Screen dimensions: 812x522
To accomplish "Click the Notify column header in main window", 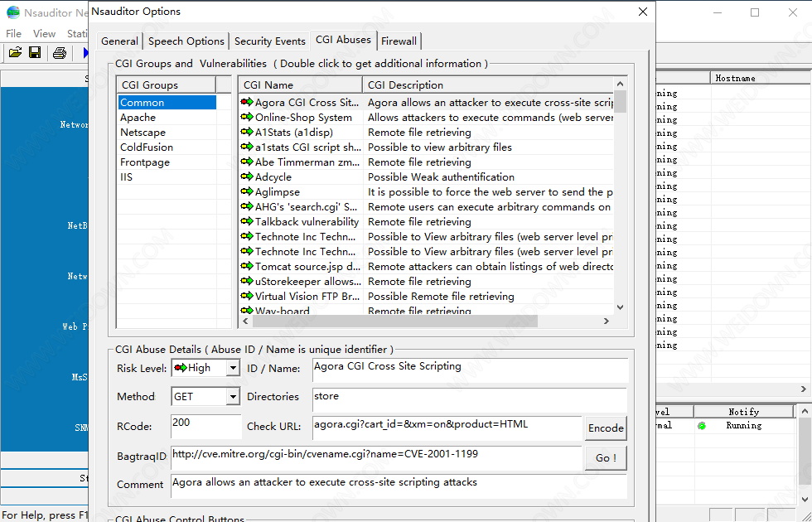I will pos(744,412).
